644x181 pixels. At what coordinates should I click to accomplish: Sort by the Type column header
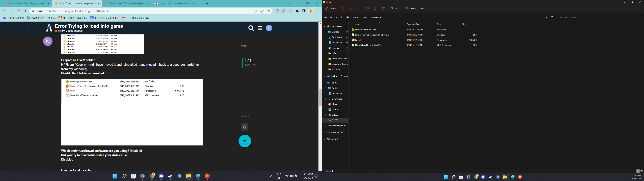[x=448, y=24]
